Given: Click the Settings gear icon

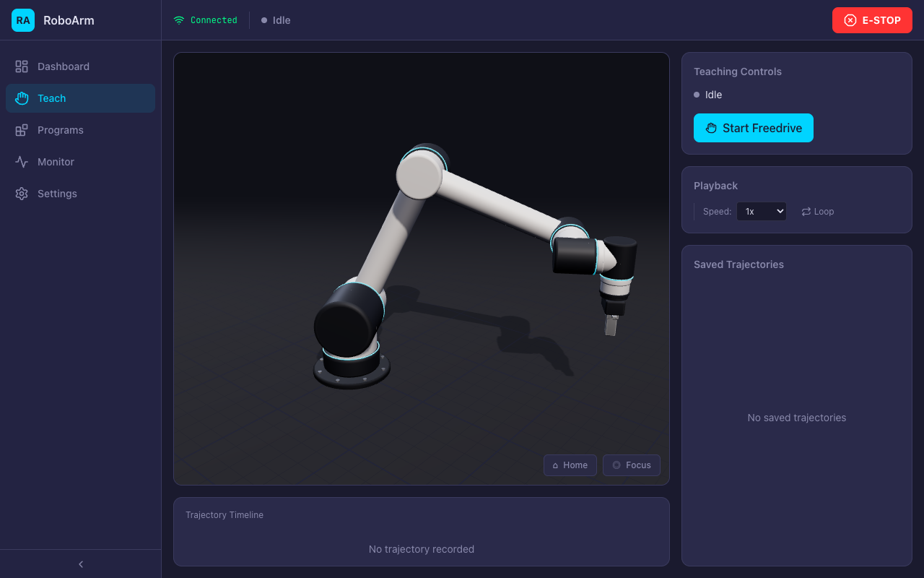Looking at the screenshot, I should click(22, 194).
